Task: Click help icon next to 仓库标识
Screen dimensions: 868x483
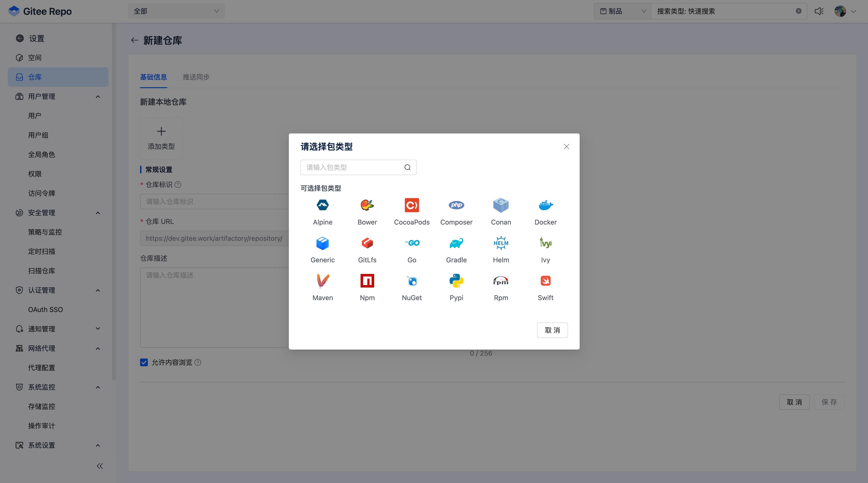Action: click(178, 185)
